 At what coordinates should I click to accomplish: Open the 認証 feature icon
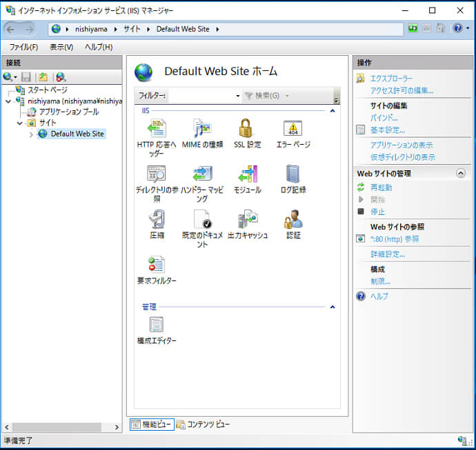293,220
